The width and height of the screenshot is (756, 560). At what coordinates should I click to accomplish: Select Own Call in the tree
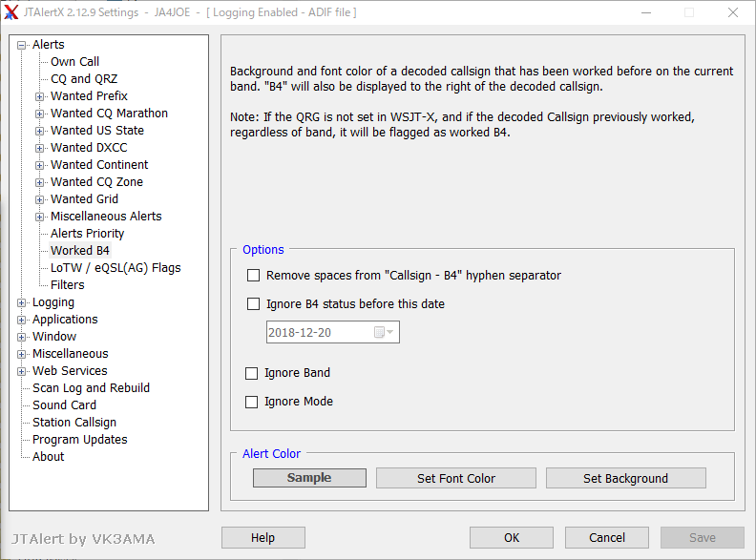tap(74, 62)
